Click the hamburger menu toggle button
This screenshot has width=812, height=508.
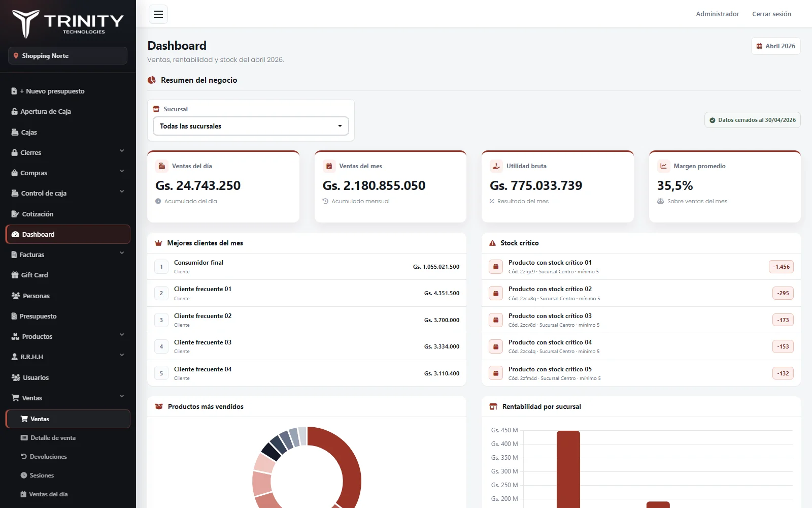tap(158, 14)
